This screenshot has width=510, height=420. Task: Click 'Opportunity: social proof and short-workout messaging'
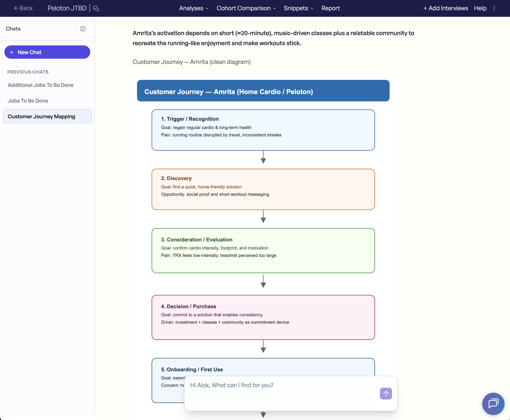coord(215,194)
